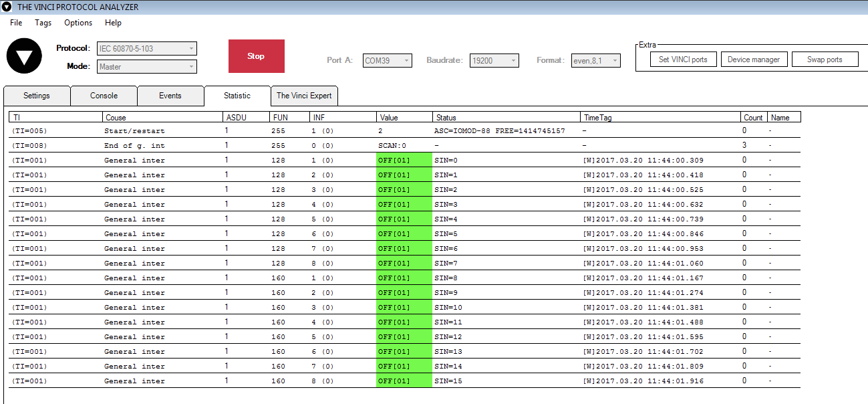Click green OFF[01] value in SIN=15 row
This screenshot has width=868, height=404.
click(x=404, y=381)
